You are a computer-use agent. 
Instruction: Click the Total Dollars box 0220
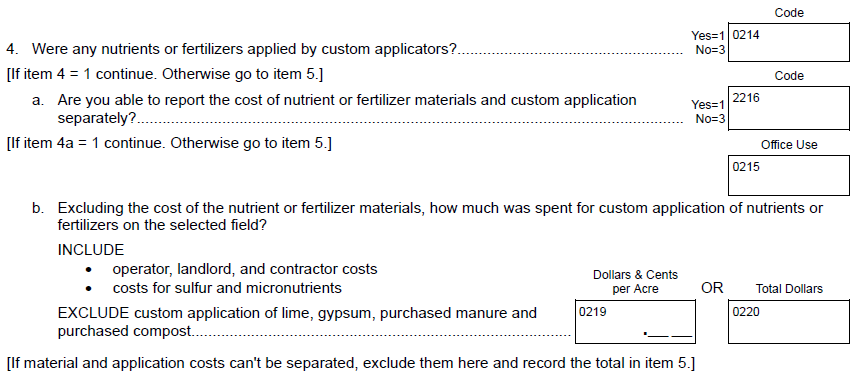coord(789,322)
